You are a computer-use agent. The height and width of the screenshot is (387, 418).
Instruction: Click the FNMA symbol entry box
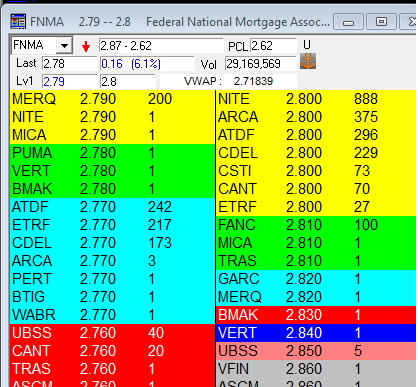coord(34,45)
